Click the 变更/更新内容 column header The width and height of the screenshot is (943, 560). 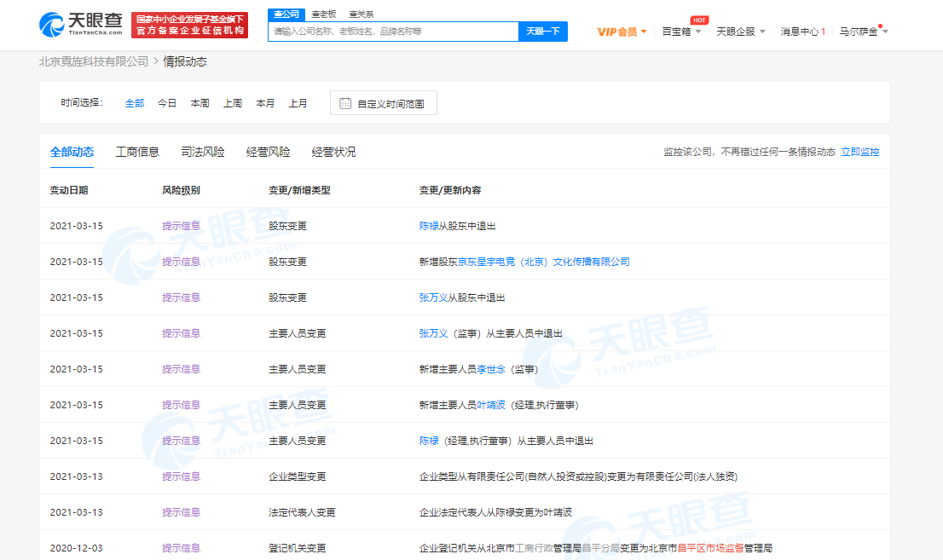(450, 190)
